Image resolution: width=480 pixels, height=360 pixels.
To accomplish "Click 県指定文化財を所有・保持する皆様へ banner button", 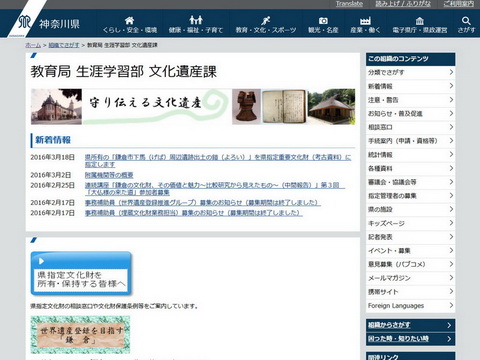I will point(81,274).
